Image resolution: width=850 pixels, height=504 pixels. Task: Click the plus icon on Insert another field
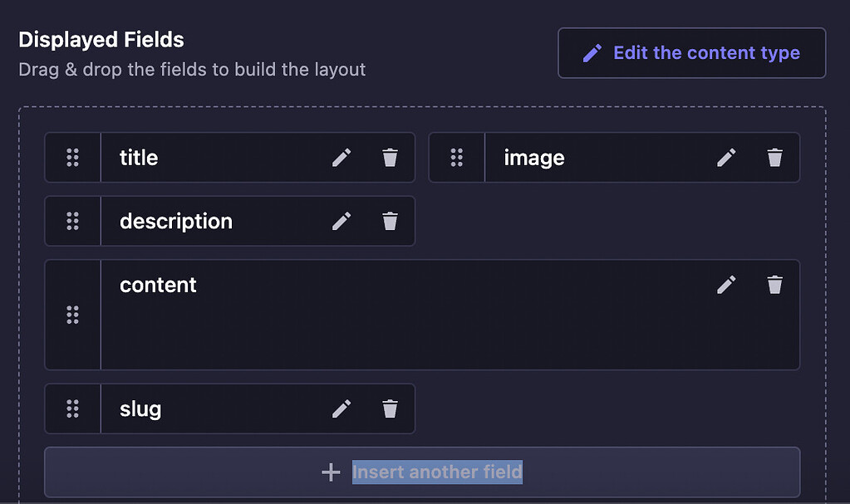[x=331, y=472]
